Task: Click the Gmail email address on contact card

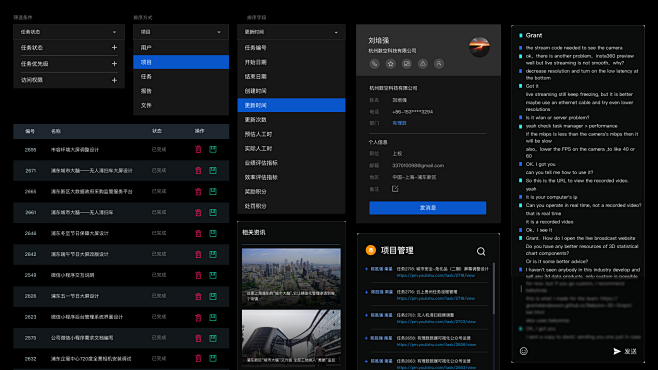Action: [418, 166]
